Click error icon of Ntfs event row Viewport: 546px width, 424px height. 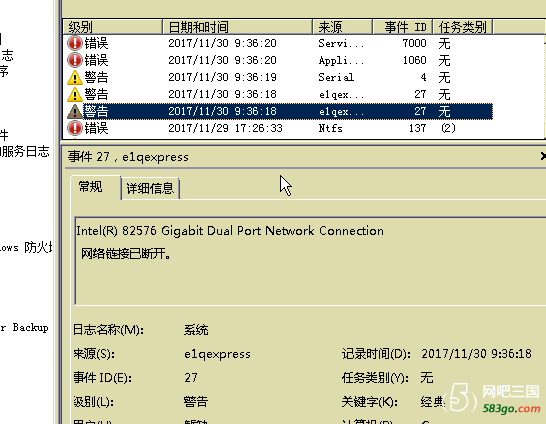click(75, 128)
